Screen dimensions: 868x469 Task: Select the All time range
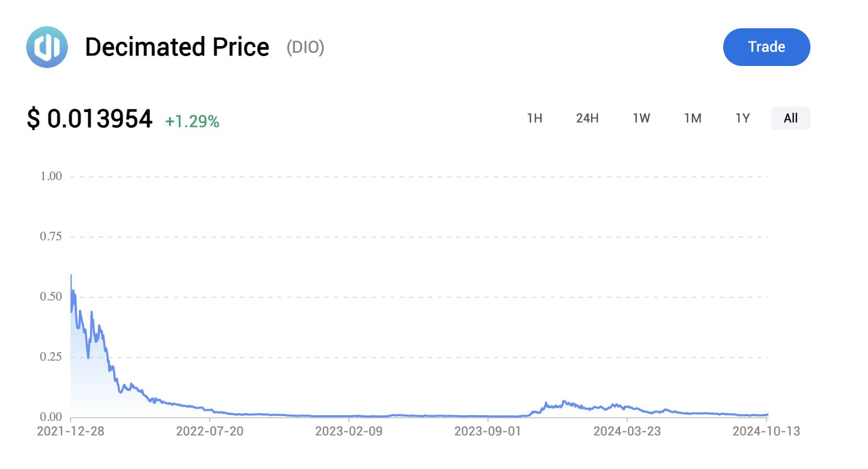[x=791, y=118]
